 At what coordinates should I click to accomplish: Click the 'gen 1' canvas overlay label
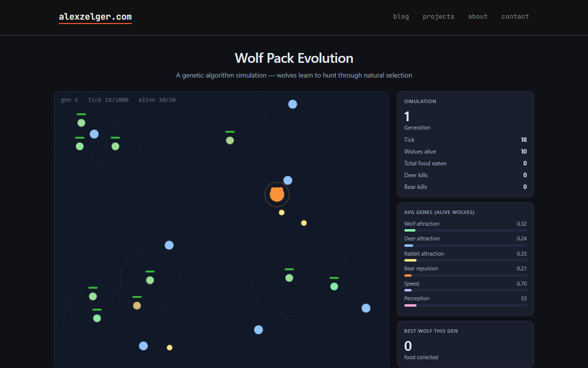tap(69, 100)
